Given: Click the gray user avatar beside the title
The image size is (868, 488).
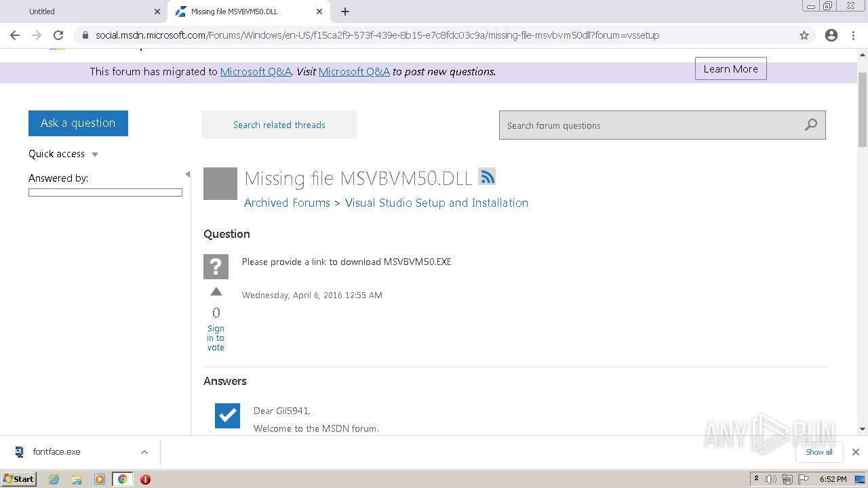Looking at the screenshot, I should click(x=220, y=184).
